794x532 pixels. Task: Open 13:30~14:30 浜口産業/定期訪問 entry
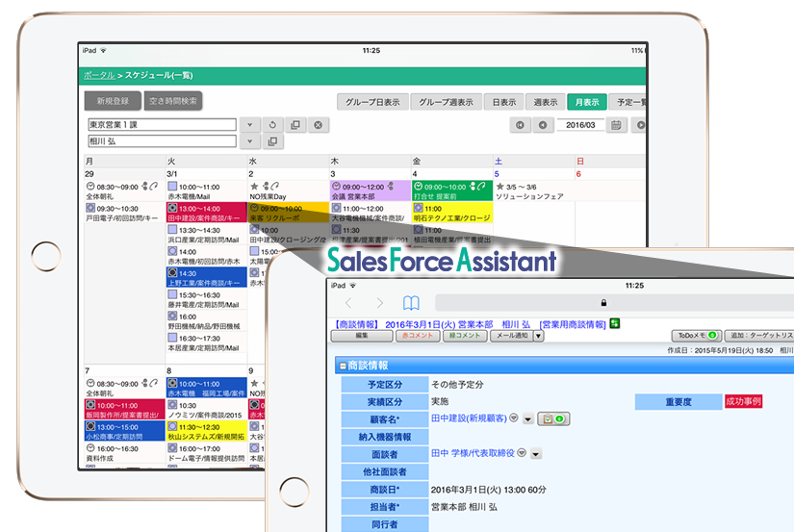206,235
